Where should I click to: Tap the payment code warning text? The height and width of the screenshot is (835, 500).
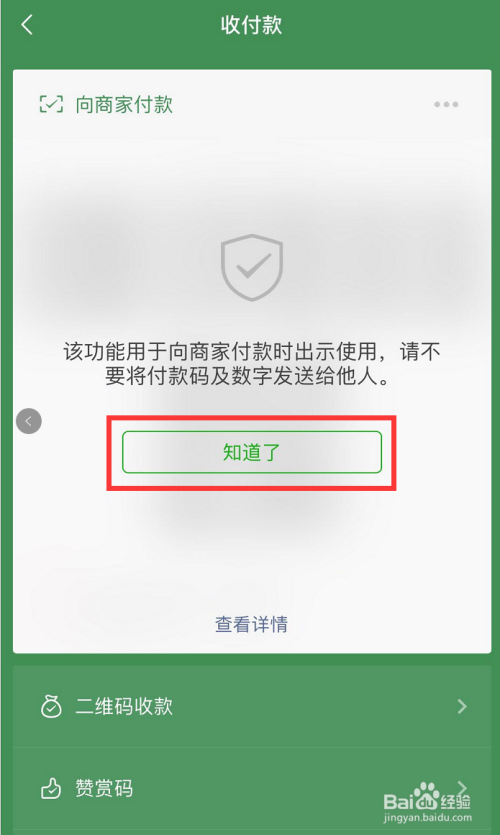[252, 365]
